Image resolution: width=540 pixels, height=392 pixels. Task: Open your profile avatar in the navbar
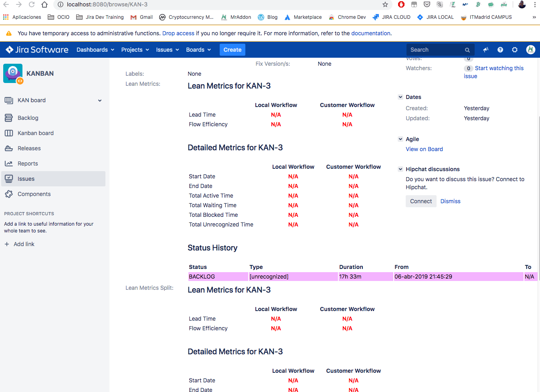[x=530, y=50]
